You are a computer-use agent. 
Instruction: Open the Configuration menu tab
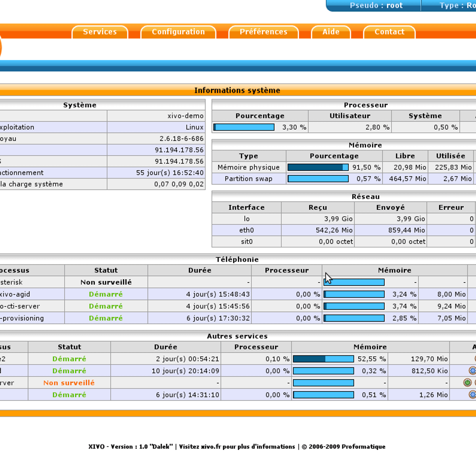178,32
